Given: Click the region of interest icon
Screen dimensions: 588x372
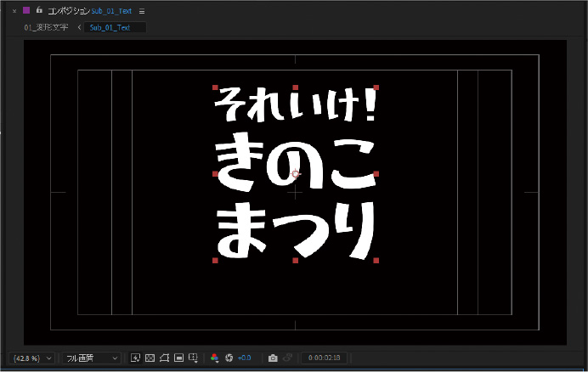Looking at the screenshot, I should click(179, 358).
